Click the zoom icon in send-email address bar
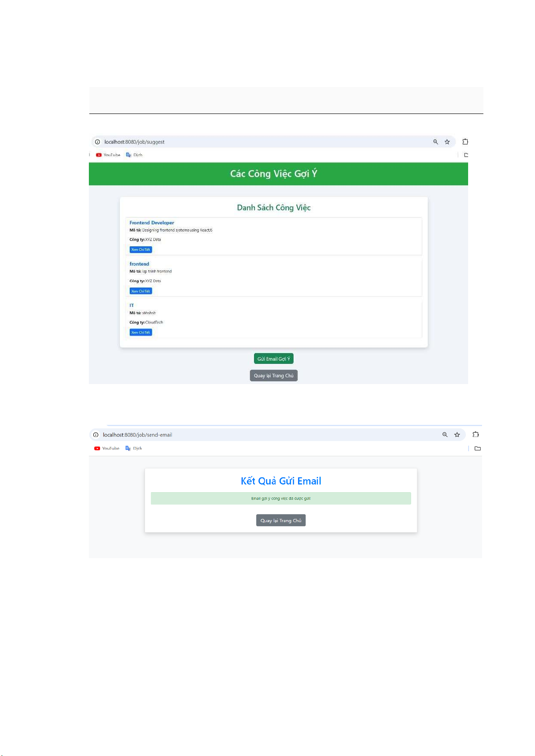Screen dimensions: 535x756 [x=445, y=435]
